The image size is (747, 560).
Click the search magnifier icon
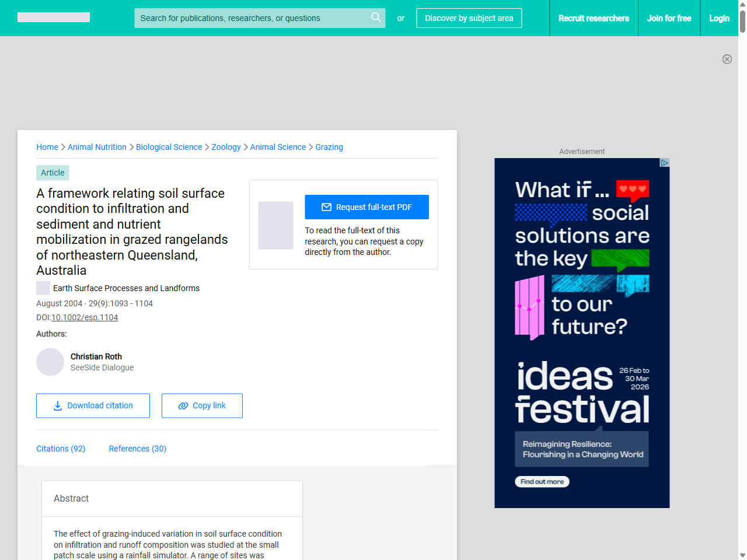tap(376, 17)
